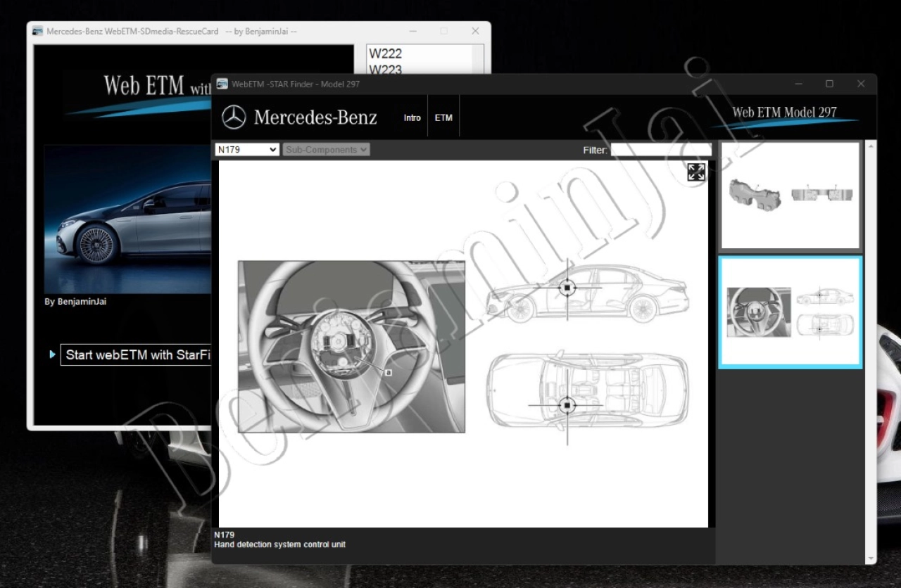
Task: Open the N179 component dropdown
Action: click(x=247, y=150)
